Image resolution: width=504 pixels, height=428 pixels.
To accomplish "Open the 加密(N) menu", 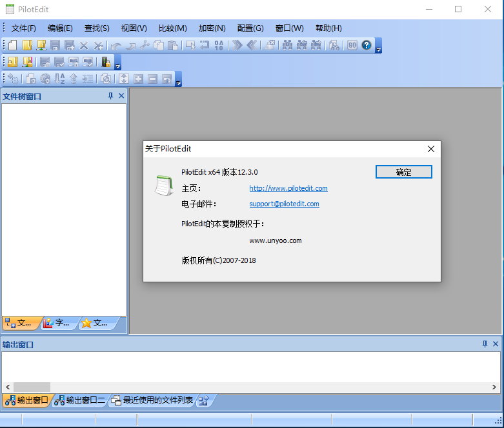I will pos(212,28).
